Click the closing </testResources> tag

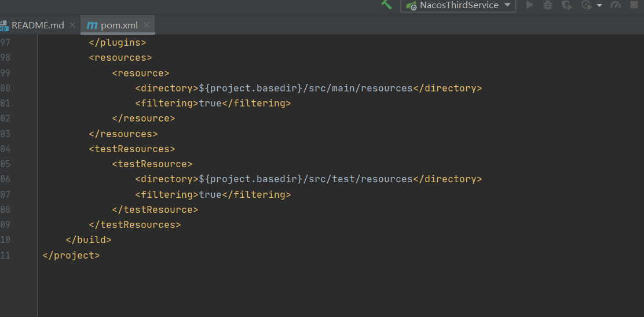[135, 224]
